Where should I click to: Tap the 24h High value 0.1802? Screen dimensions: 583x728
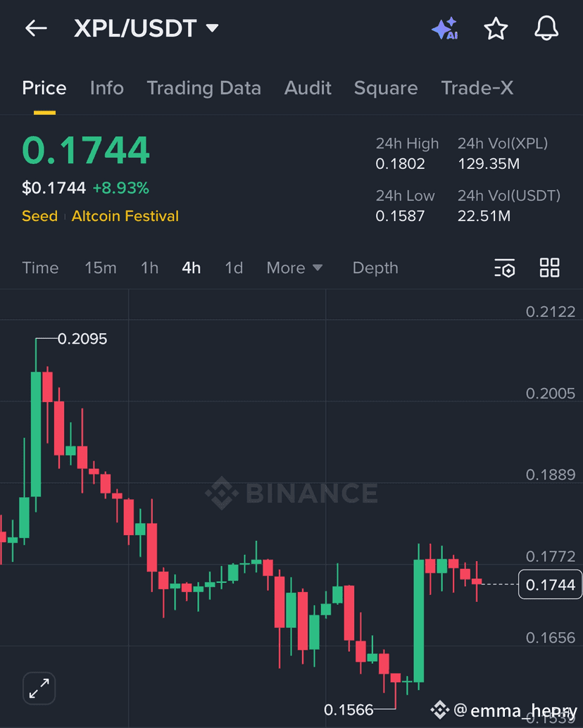(400, 164)
